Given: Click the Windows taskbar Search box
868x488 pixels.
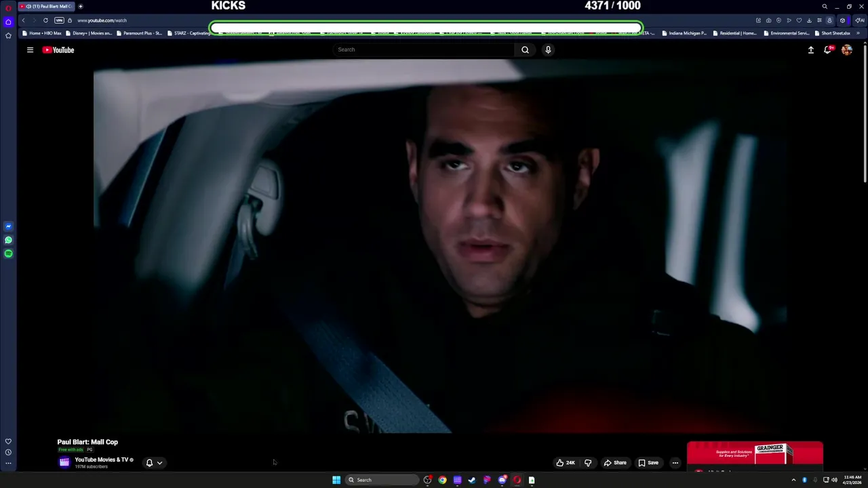Looking at the screenshot, I should (x=382, y=480).
